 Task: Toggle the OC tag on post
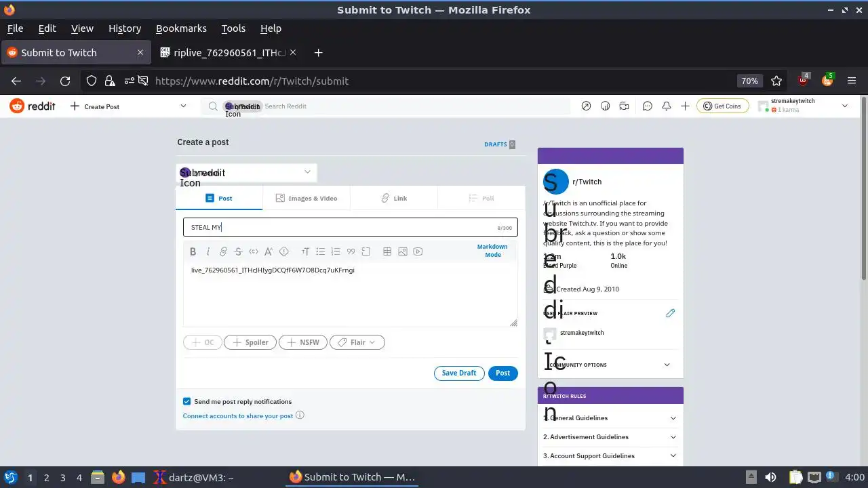(x=203, y=342)
